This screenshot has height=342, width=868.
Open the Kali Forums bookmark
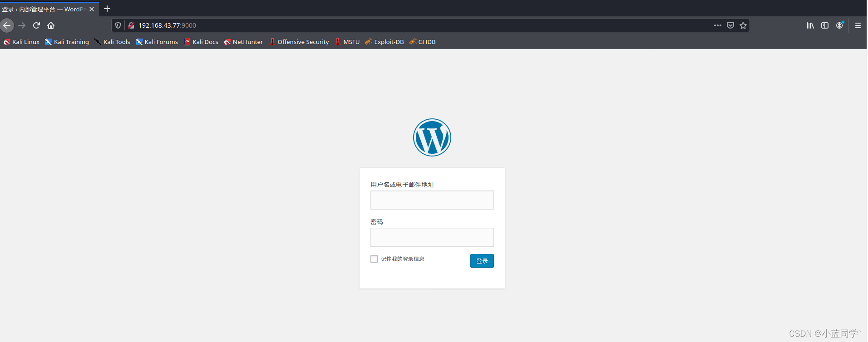coord(157,42)
